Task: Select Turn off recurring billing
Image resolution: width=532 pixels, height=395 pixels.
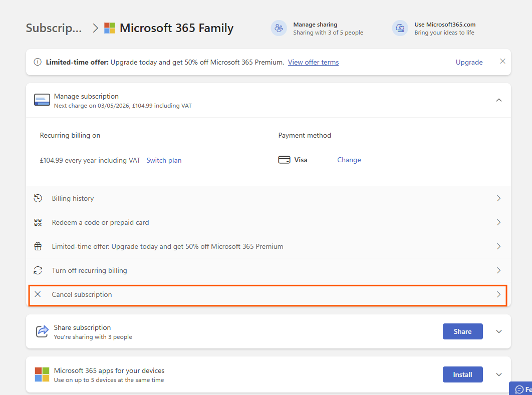Action: [269, 270]
